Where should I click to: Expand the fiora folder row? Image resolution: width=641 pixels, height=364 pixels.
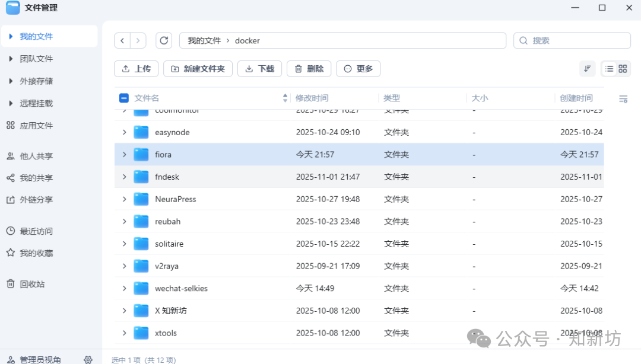(x=124, y=154)
